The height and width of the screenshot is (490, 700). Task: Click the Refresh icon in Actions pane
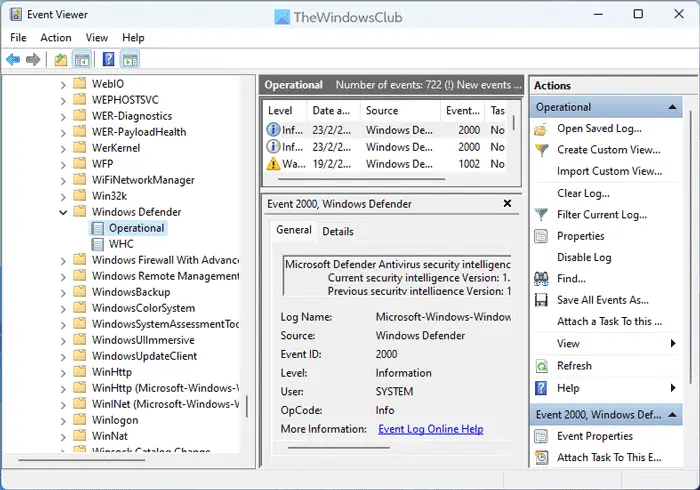pyautogui.click(x=541, y=366)
